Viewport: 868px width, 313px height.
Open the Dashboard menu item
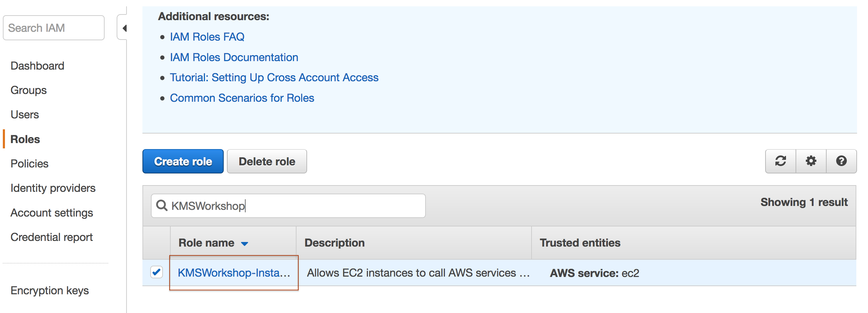click(37, 66)
